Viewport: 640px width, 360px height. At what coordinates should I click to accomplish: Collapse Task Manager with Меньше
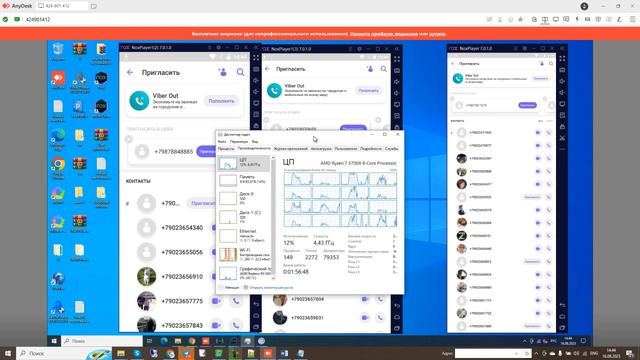[x=229, y=287]
